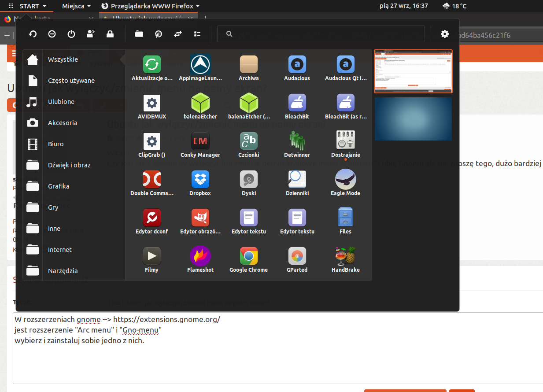Screen dimensions: 543x392
Task: Open Edytor dconf
Action: [152, 221]
